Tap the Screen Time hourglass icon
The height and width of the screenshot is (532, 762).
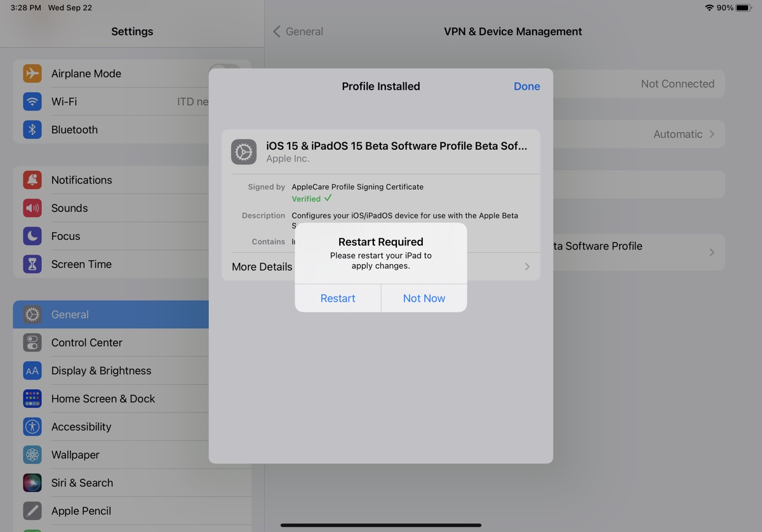tap(32, 263)
